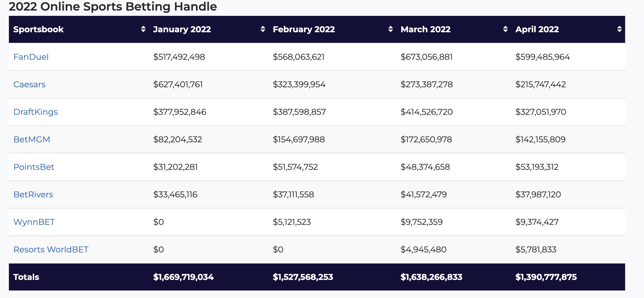Click the March 2022 header label
This screenshot has height=298, width=644.
426,29
